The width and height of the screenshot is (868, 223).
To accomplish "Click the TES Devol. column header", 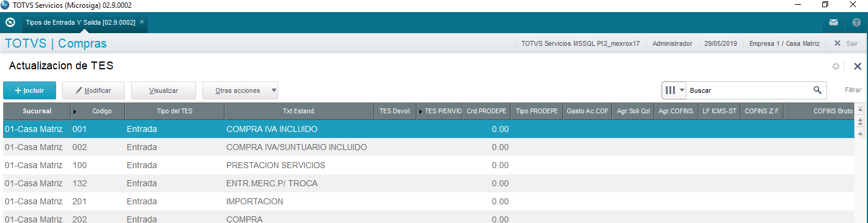I will 395,111.
